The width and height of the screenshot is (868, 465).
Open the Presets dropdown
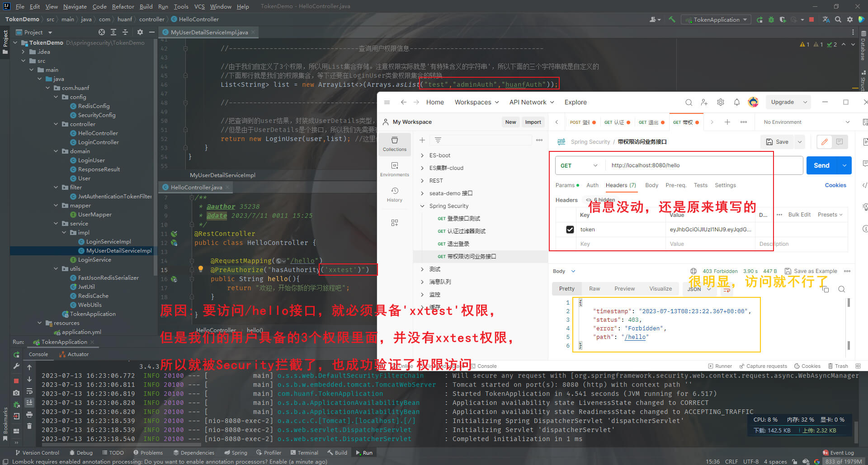(x=830, y=215)
